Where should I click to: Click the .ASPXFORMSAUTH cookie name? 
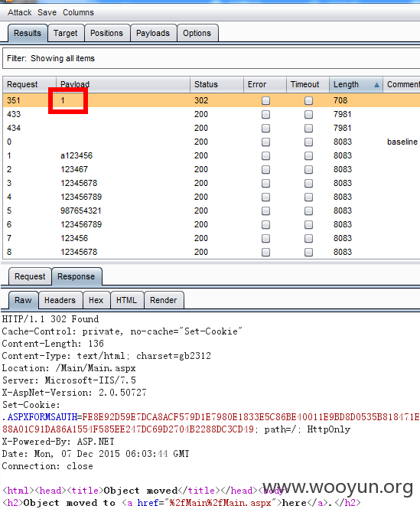click(x=40, y=417)
